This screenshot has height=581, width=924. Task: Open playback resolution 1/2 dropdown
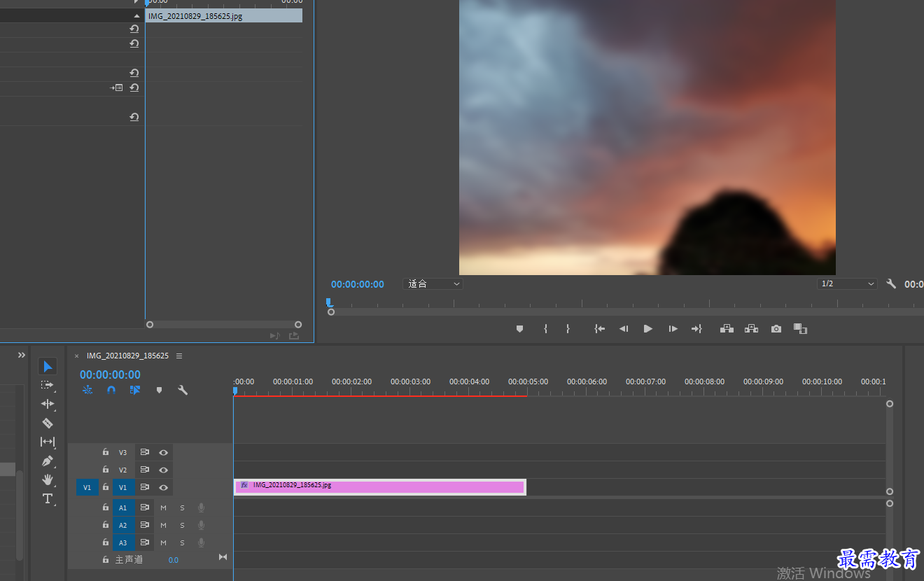click(847, 283)
